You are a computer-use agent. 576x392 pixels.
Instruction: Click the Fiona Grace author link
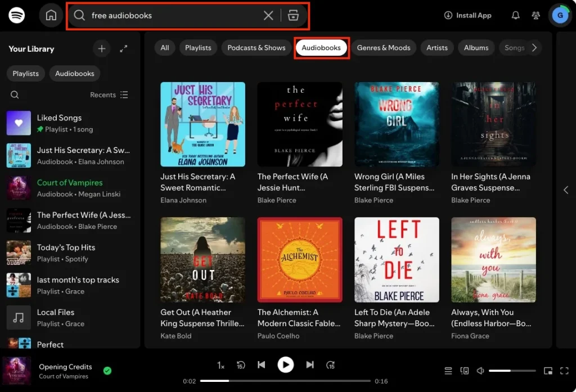(470, 336)
